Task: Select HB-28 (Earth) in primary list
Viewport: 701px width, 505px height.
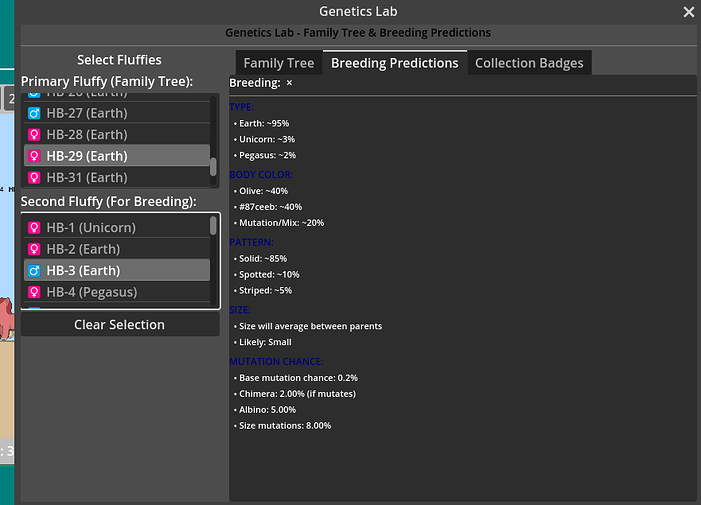Action: [86, 135]
